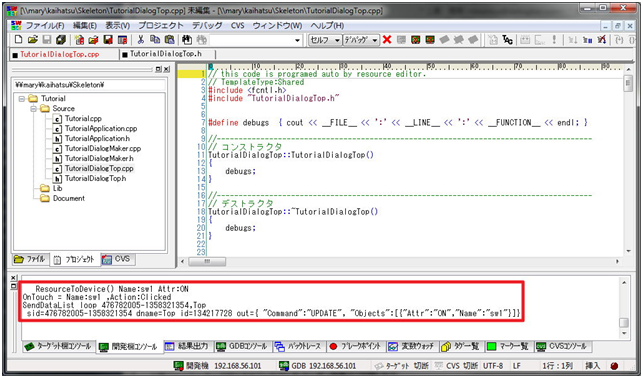Click the crossed-out red debug icon

click(x=602, y=40)
